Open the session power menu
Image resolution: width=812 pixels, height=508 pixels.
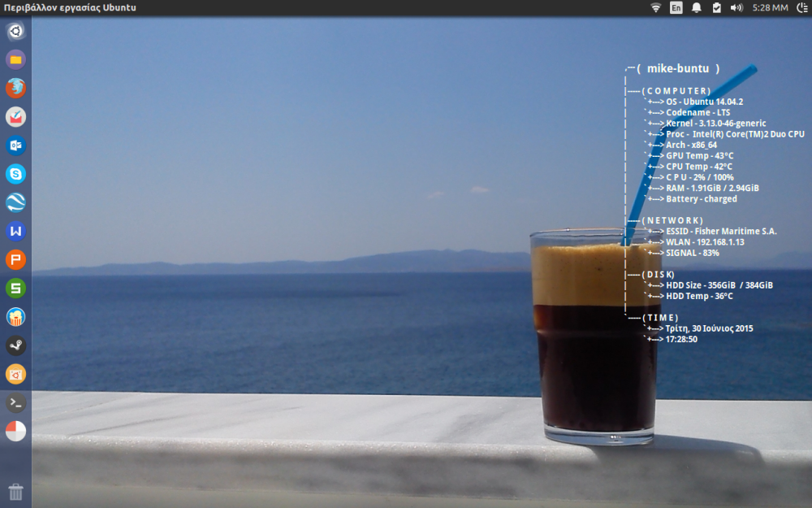(x=801, y=8)
